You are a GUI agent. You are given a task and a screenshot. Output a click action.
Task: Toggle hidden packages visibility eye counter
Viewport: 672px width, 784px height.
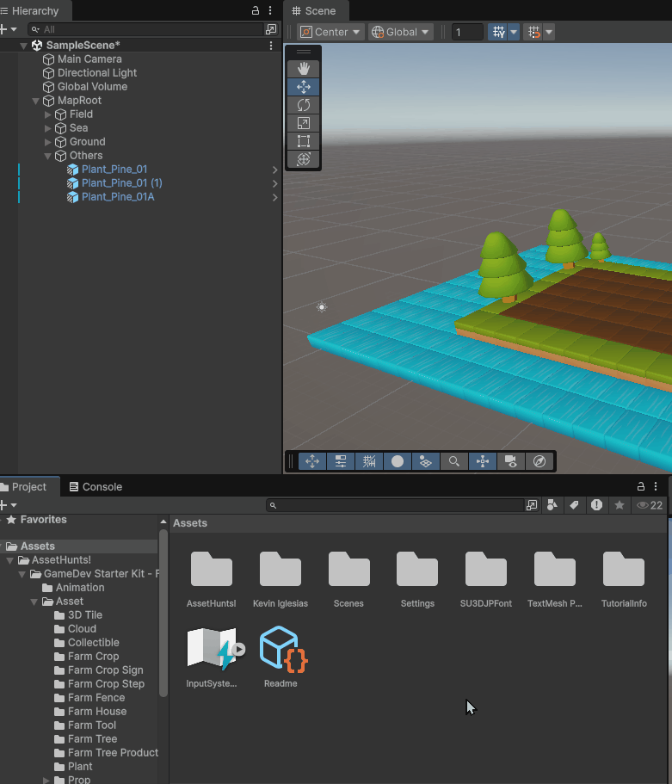click(x=650, y=505)
